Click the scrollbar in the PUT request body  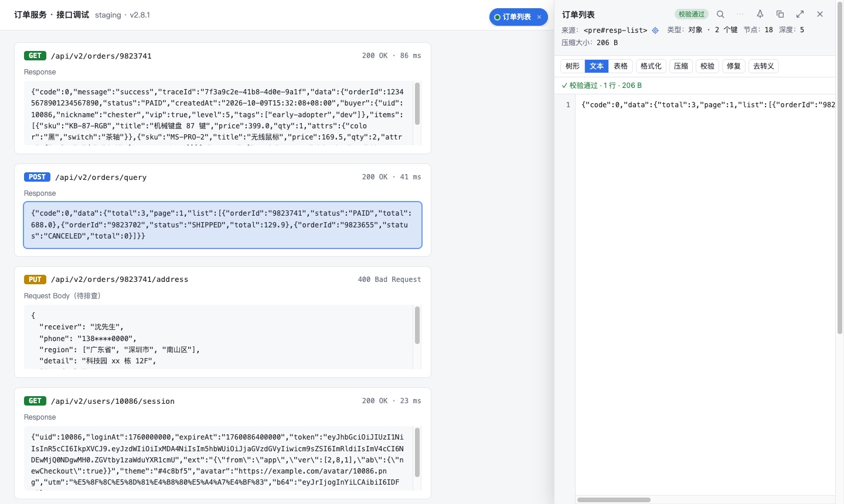click(x=417, y=325)
